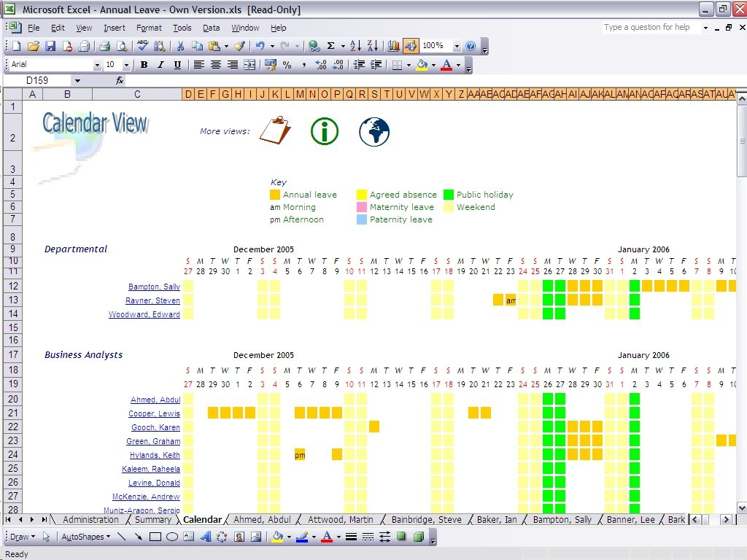Open the font name dropdown

(97, 65)
